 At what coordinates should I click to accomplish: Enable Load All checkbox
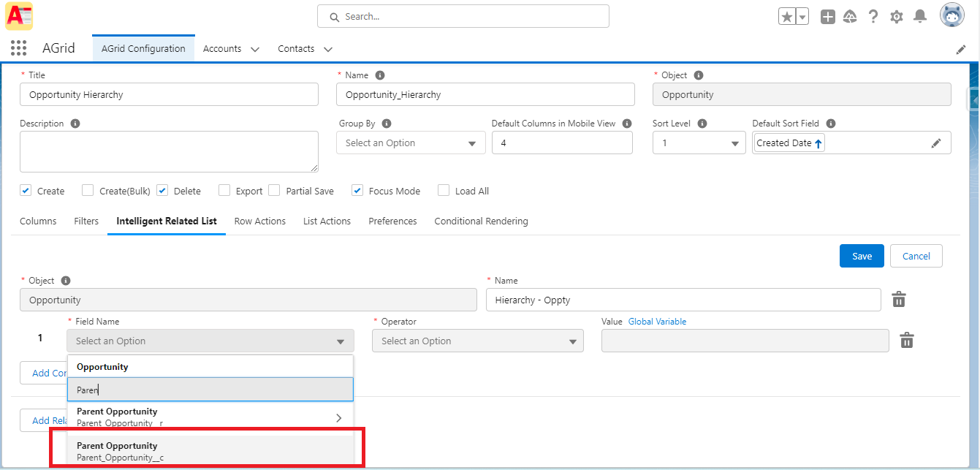tap(444, 191)
